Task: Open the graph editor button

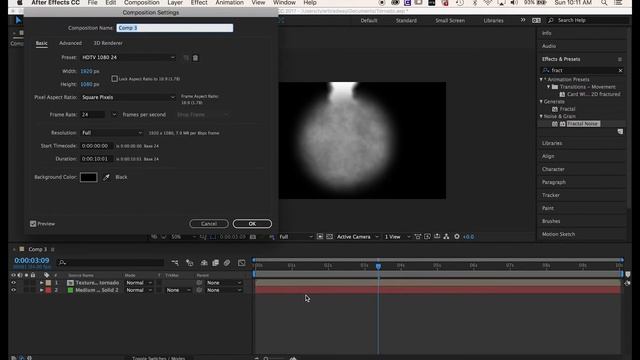Action: (x=242, y=263)
